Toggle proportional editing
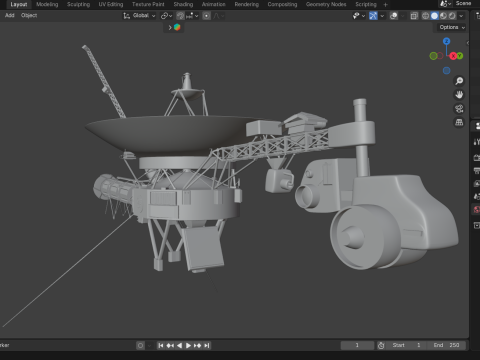 206,16
